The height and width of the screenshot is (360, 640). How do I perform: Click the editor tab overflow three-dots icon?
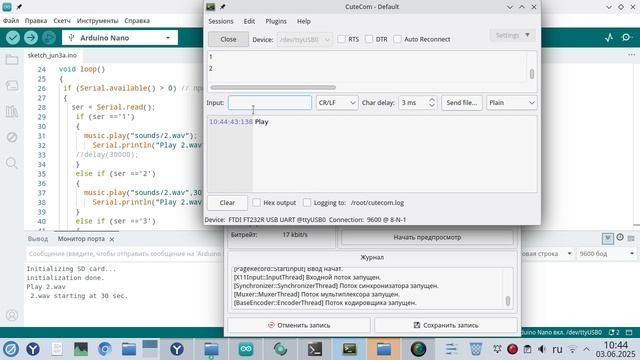click(x=631, y=55)
